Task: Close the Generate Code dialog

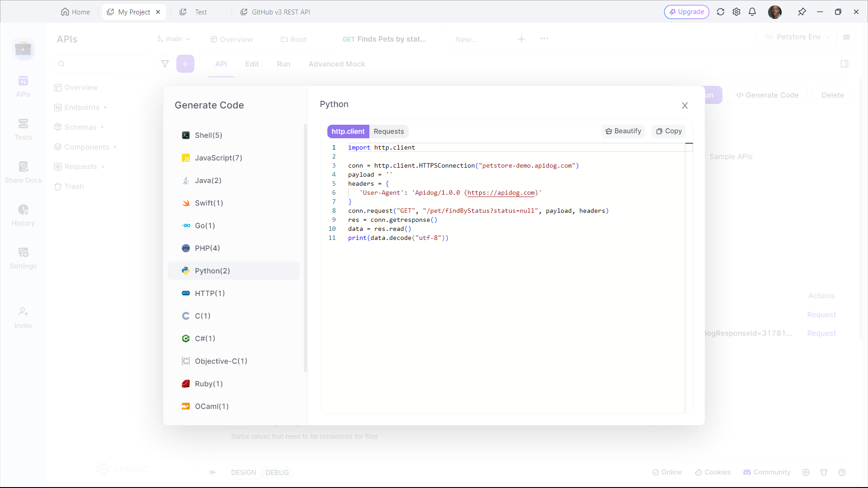Action: [685, 105]
